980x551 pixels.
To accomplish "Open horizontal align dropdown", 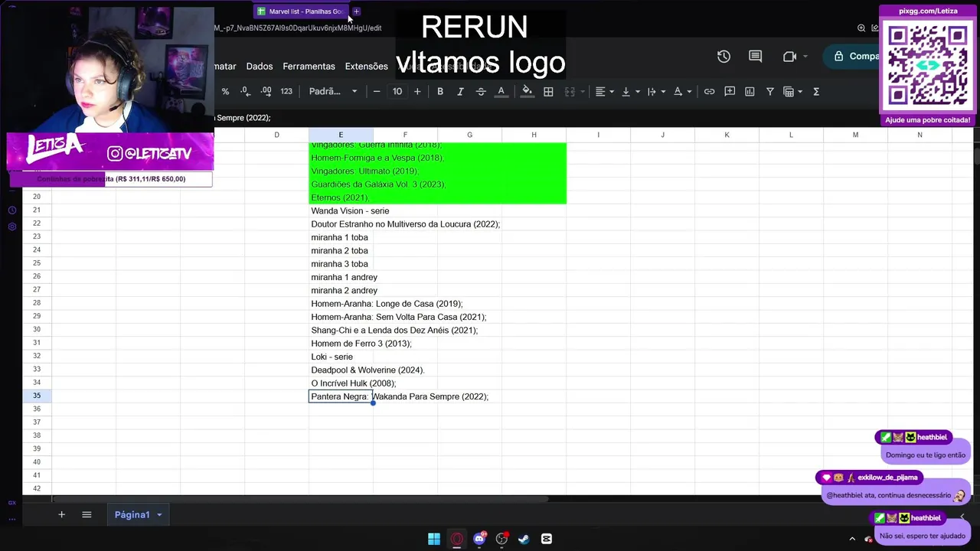I will tap(604, 91).
